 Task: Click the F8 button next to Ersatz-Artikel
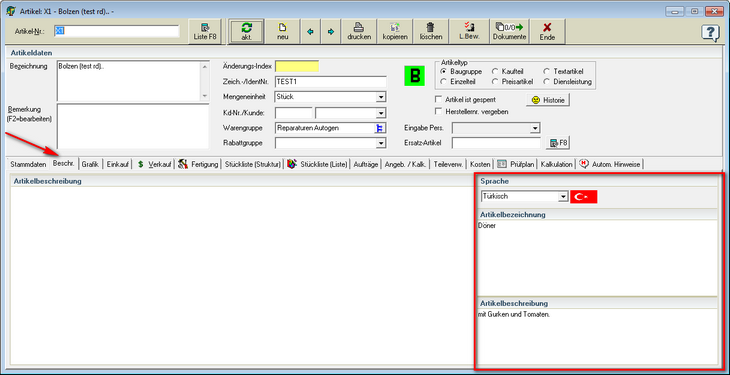[558, 143]
